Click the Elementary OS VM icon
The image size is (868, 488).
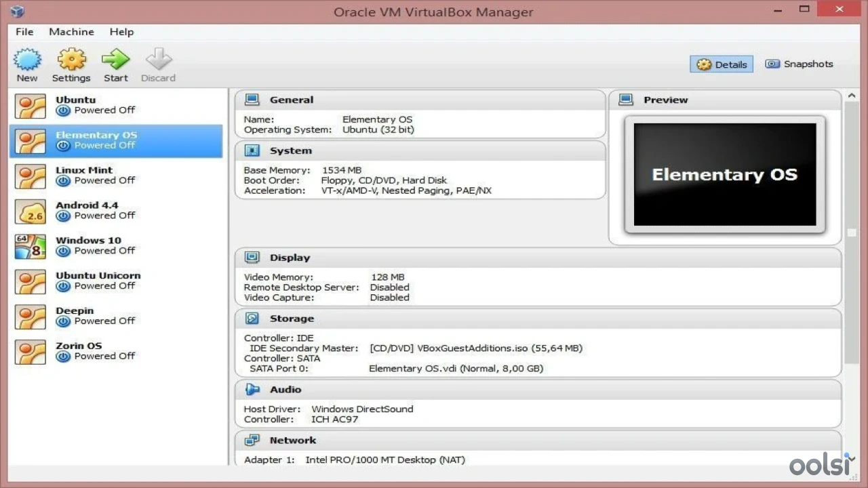click(31, 141)
